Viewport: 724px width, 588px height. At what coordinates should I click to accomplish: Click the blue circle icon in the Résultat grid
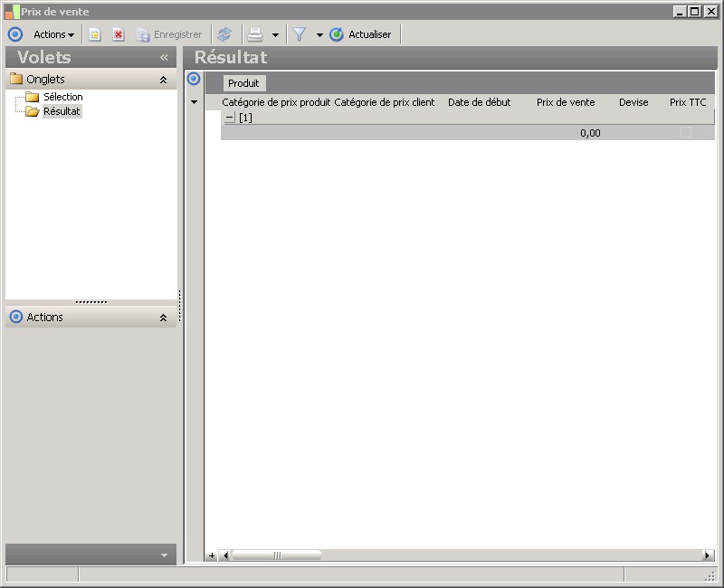(x=194, y=79)
